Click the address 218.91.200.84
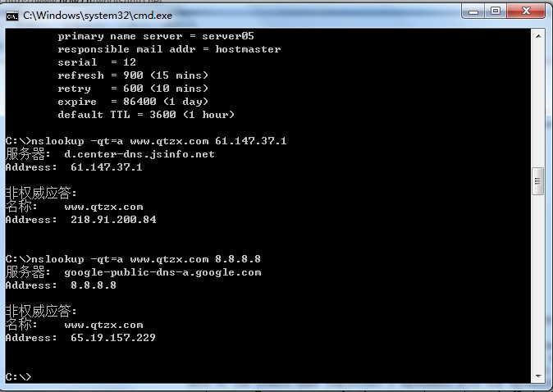This screenshot has width=553, height=392. pyautogui.click(x=113, y=220)
